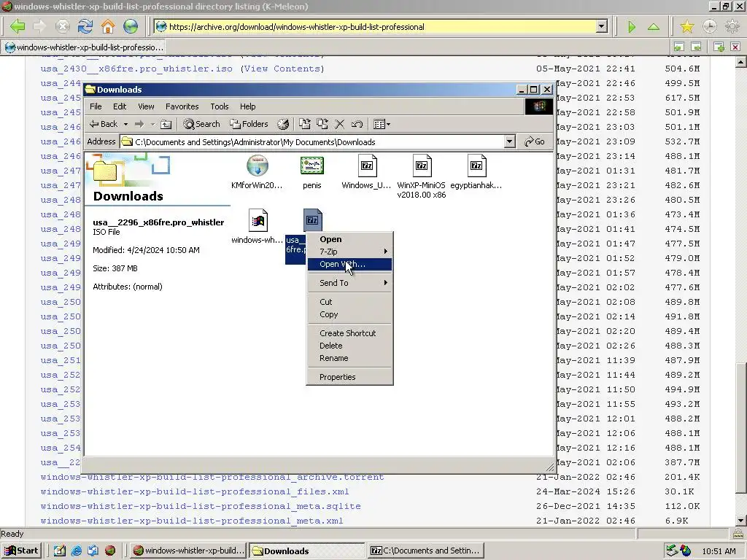Click Copy To icon in Downloads toolbar
The image size is (747, 560).
pyautogui.click(x=322, y=124)
